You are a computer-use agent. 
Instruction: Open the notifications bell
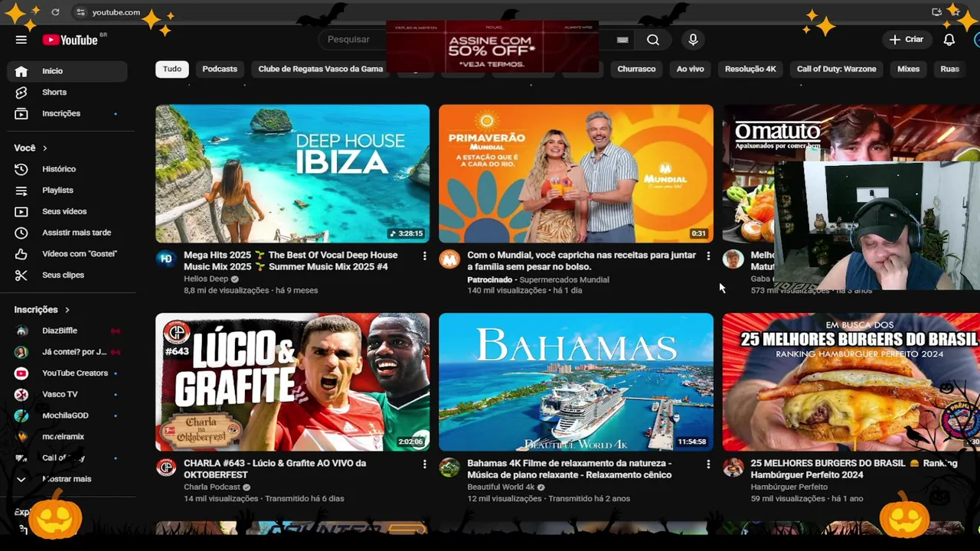point(949,40)
